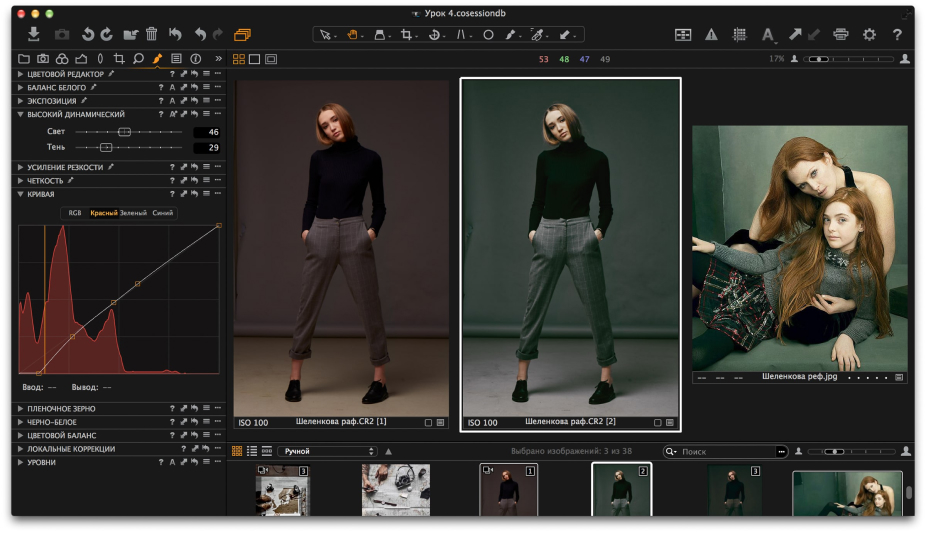Viewport: 926px width, 533px height.
Task: Switch browser to list view mode
Action: (x=252, y=452)
